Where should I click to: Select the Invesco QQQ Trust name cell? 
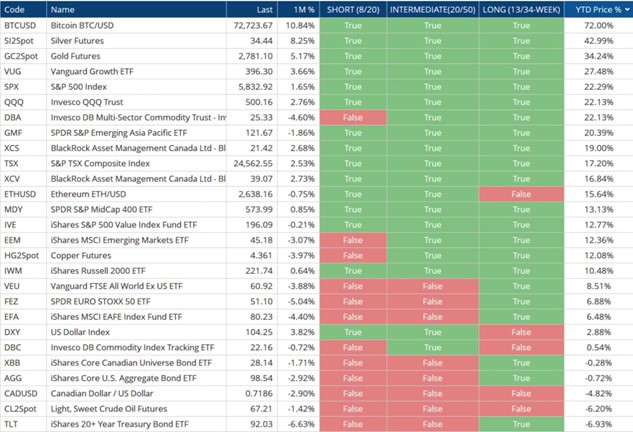pyautogui.click(x=136, y=102)
